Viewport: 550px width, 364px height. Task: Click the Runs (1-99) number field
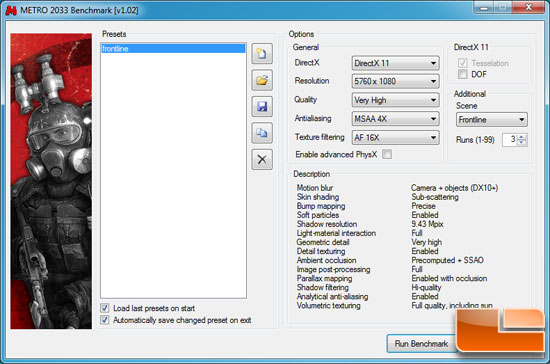coord(510,140)
